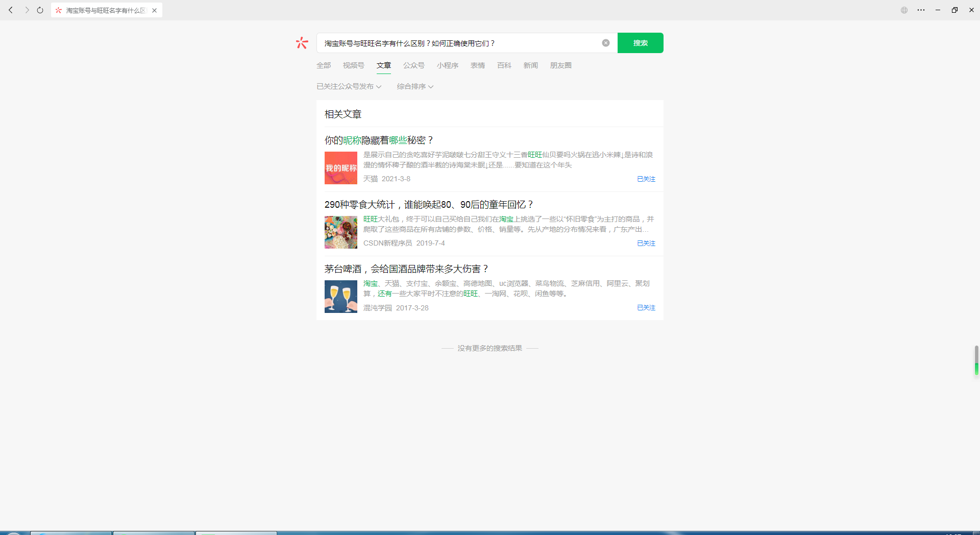Close the window
Image resolution: width=980 pixels, height=535 pixels.
click(972, 10)
